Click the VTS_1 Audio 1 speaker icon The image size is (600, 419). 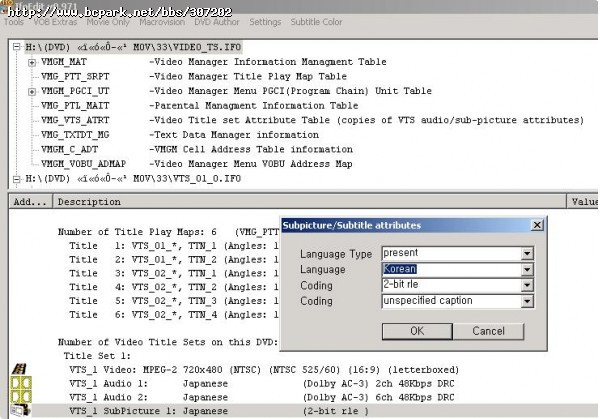(21, 383)
